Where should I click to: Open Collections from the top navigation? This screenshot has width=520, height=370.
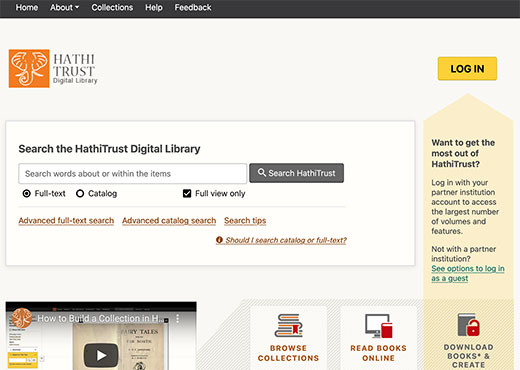[112, 7]
